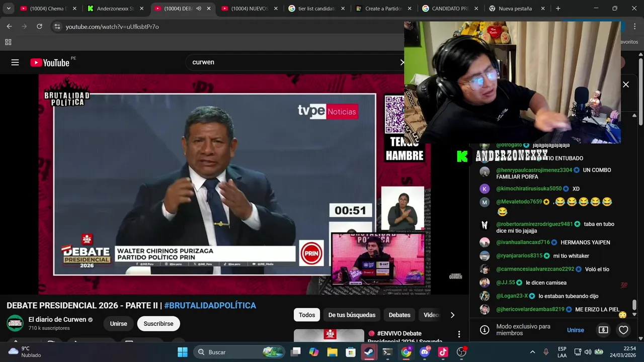
Task: Open the Windows Start menu
Action: tap(182, 352)
